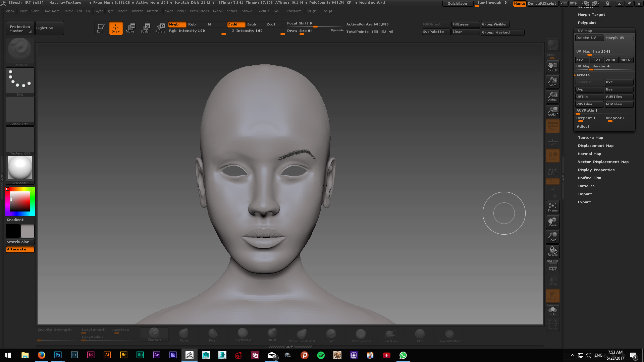Viewport: 644px width, 362px height.
Task: Select the Inflat brush at bottom
Action: pyautogui.click(x=272, y=335)
